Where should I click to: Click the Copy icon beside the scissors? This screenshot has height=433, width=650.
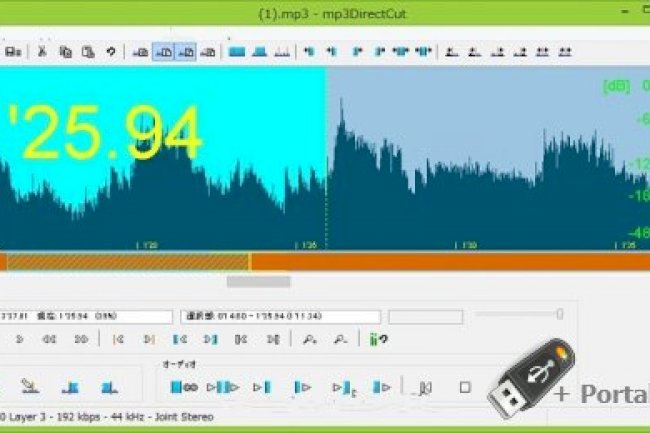point(65,52)
